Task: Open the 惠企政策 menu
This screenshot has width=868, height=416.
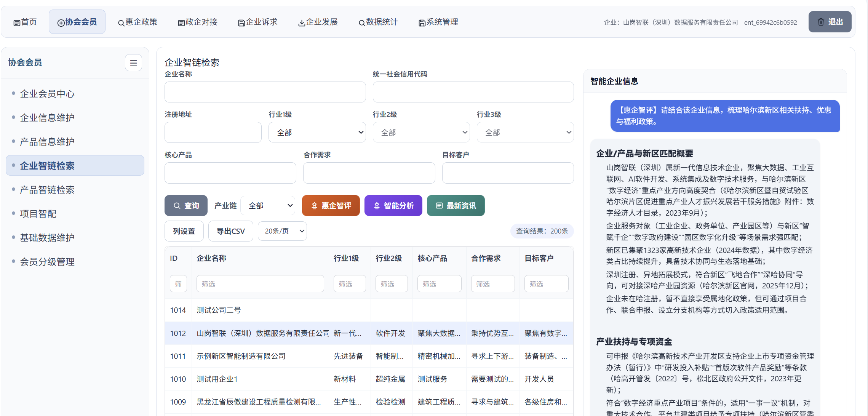Action: 137,22
